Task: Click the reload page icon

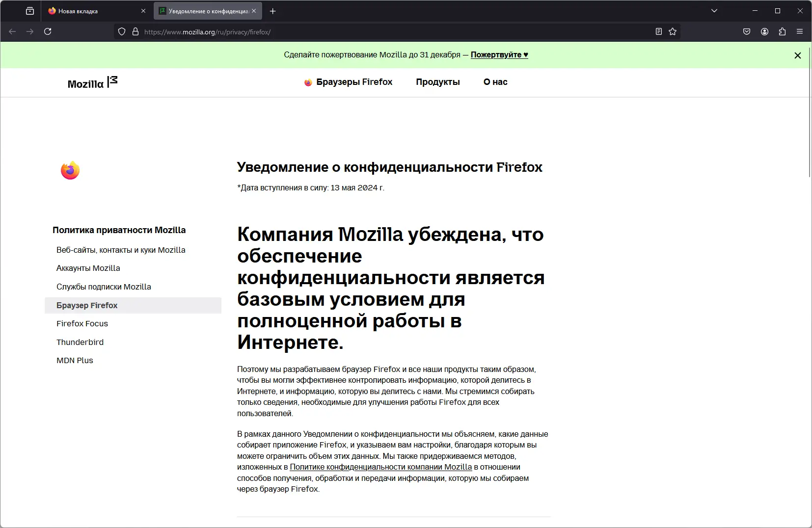Action: click(48, 31)
